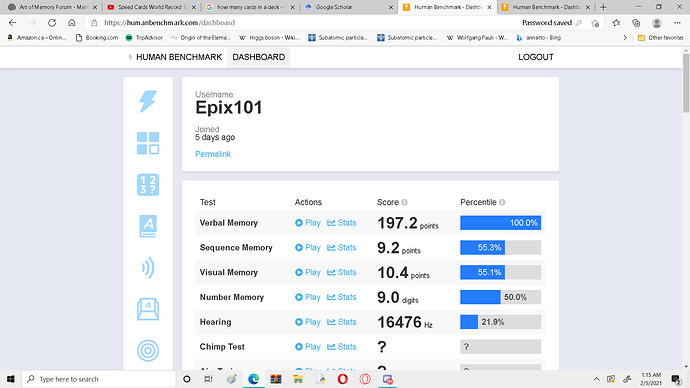This screenshot has width=690, height=388.
Task: Click LOGOUT
Action: pyautogui.click(x=536, y=57)
